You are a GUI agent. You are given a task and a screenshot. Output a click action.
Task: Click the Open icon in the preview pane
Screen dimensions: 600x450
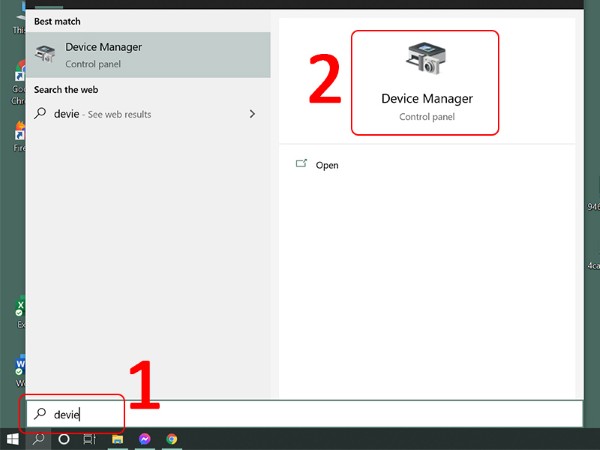(301, 164)
